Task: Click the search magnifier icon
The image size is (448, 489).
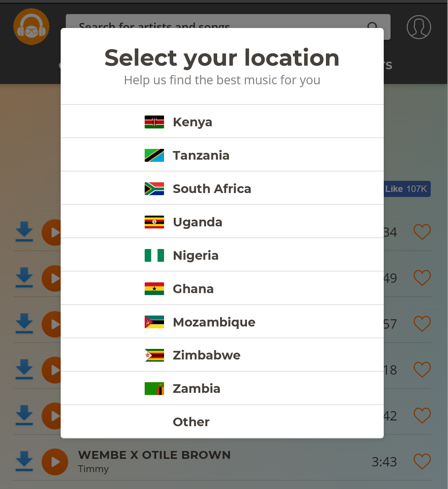Action: point(373,26)
